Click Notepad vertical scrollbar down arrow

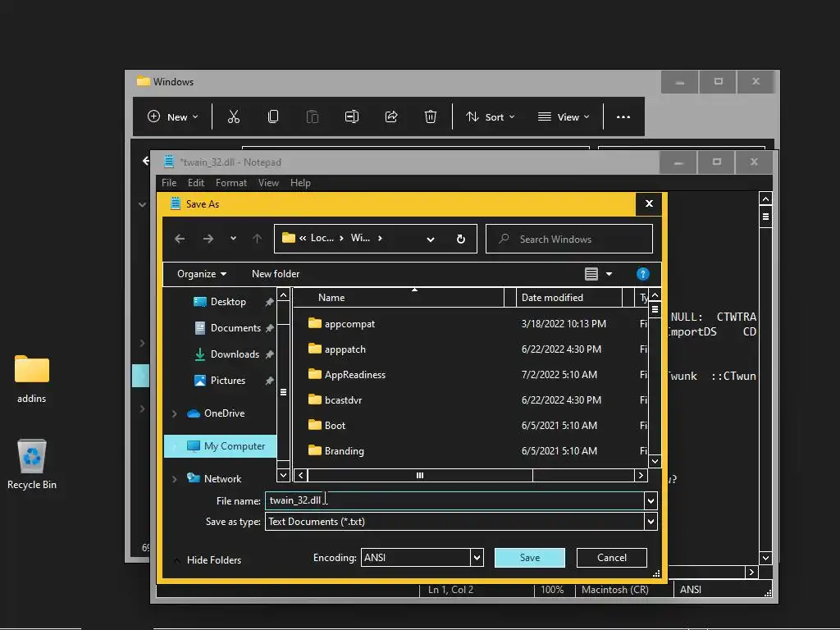click(765, 558)
